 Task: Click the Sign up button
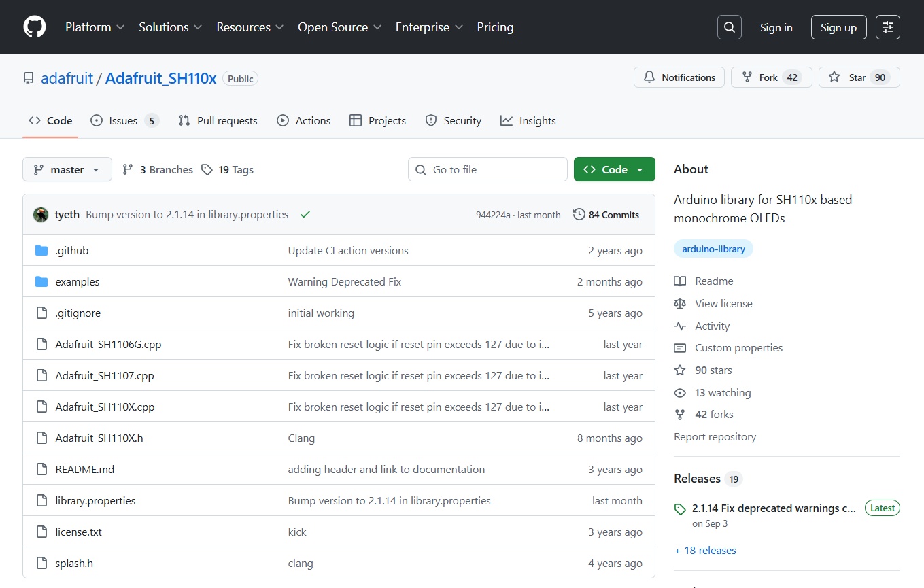[838, 27]
